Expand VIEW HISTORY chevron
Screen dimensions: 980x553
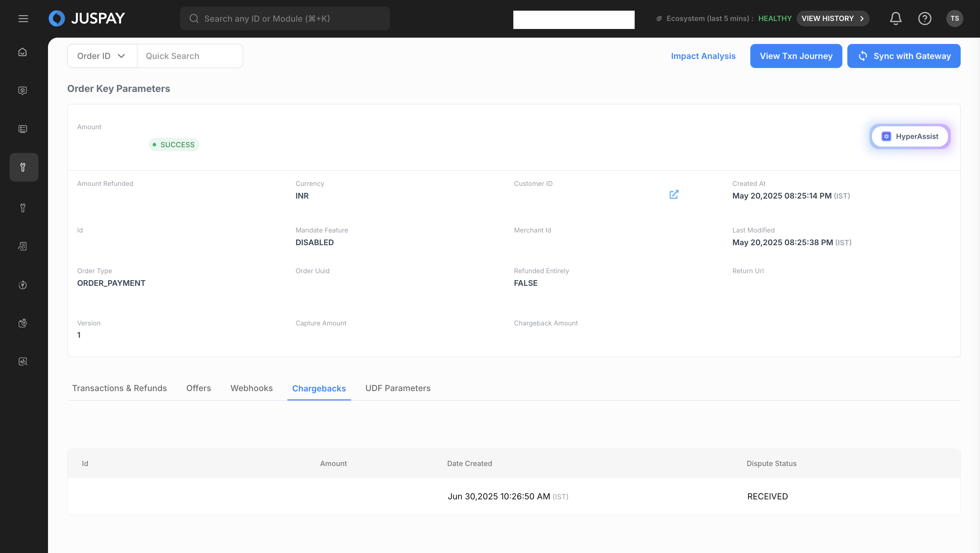[x=861, y=19]
